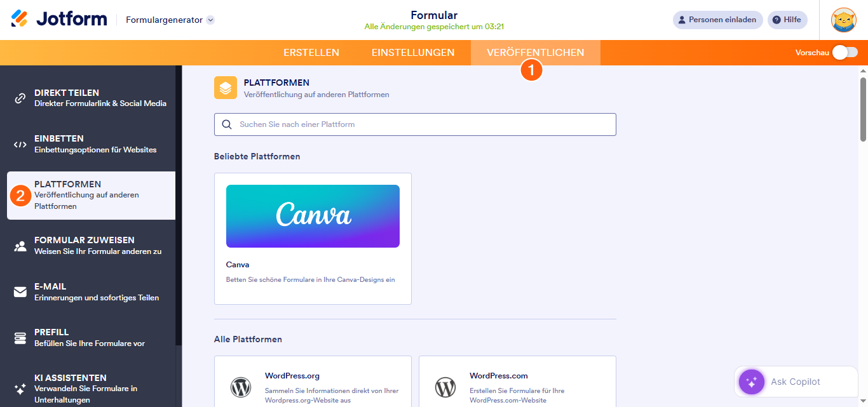The image size is (868, 407).
Task: Click the WordPress.org logo icon
Action: [241, 387]
